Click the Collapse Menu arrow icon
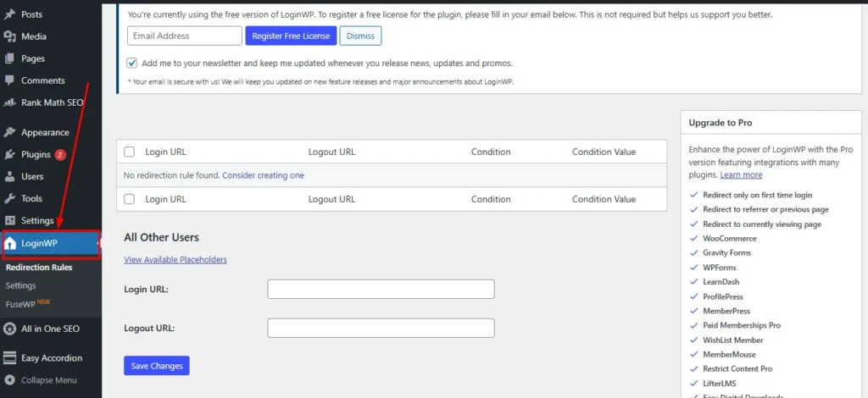The image size is (868, 398). [9, 380]
